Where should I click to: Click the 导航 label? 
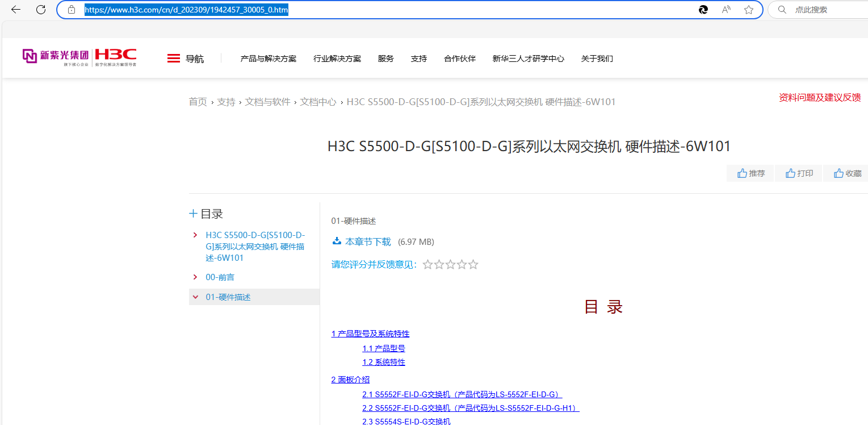[x=195, y=59]
